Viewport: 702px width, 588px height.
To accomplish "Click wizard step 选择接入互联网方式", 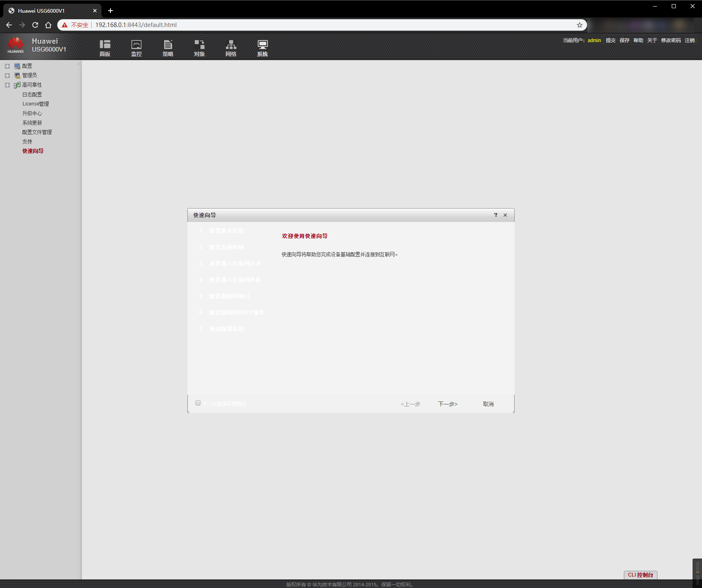I will pos(235,264).
